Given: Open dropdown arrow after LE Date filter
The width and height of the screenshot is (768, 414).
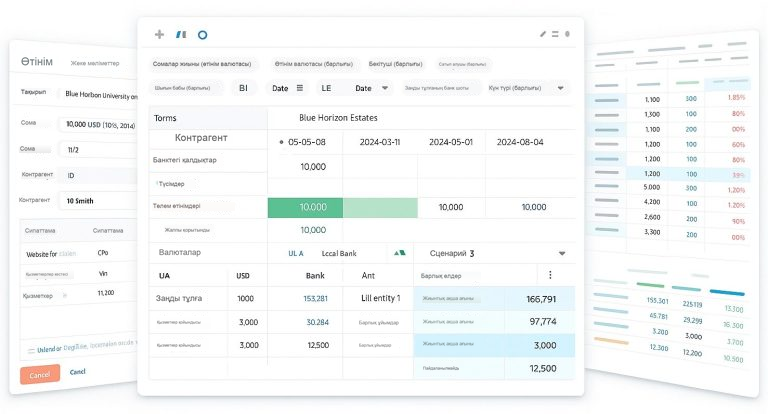Looking at the screenshot, I should pos(385,88).
